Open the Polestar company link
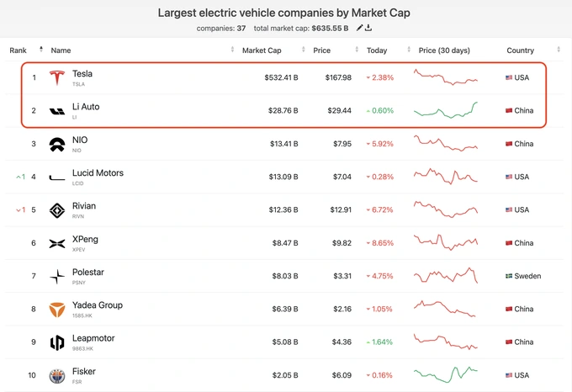 [x=88, y=272]
